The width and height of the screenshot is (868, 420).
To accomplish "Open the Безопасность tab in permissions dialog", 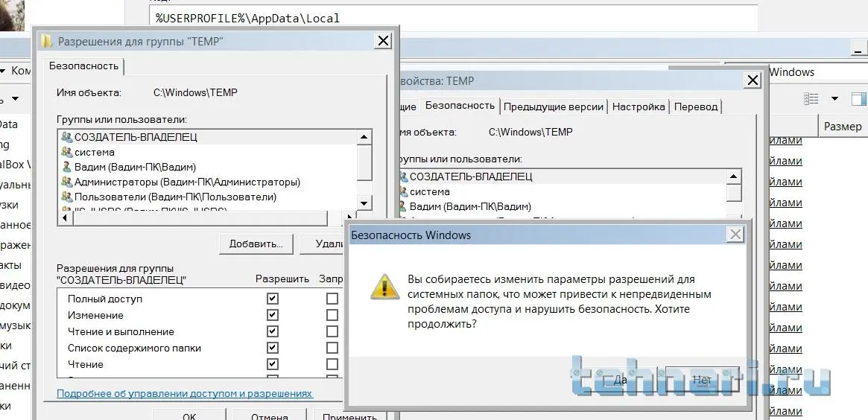I will pyautogui.click(x=84, y=66).
